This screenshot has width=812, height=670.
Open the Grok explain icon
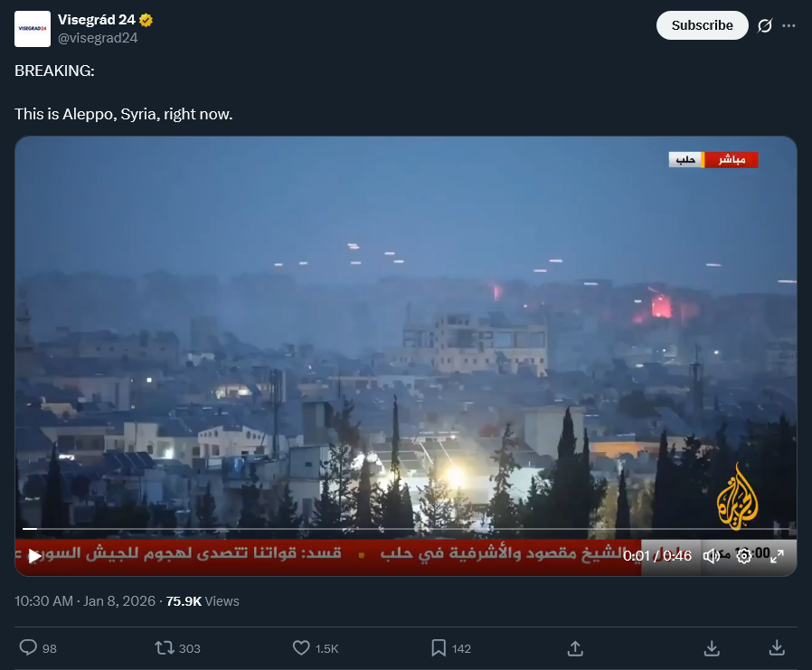pos(765,25)
